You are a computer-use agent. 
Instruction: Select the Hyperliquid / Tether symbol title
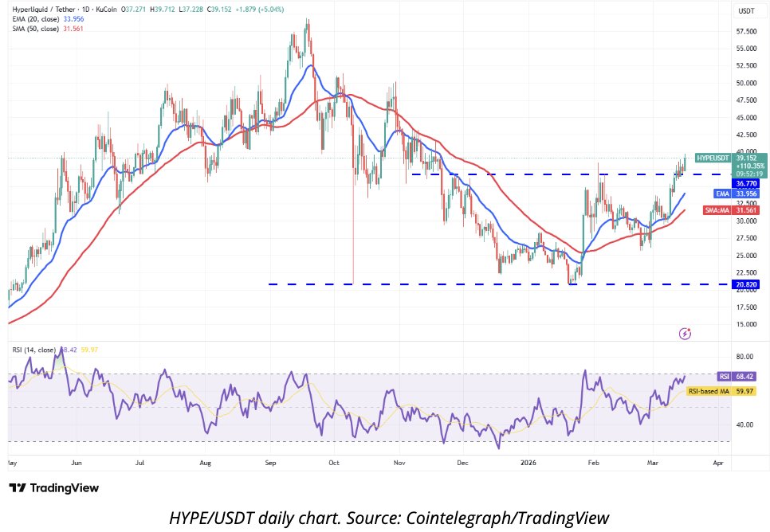pyautogui.click(x=43, y=10)
